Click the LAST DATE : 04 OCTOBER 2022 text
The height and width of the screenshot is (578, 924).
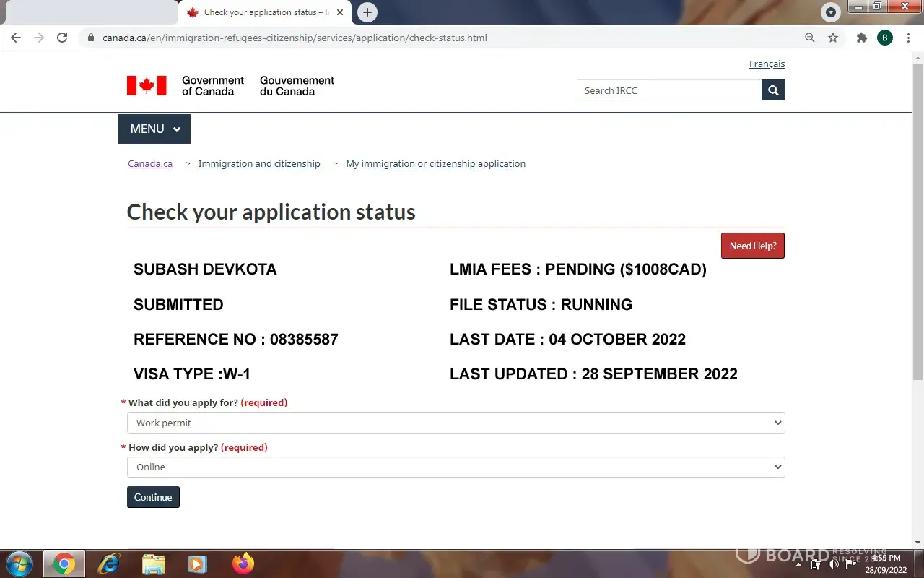pos(567,340)
